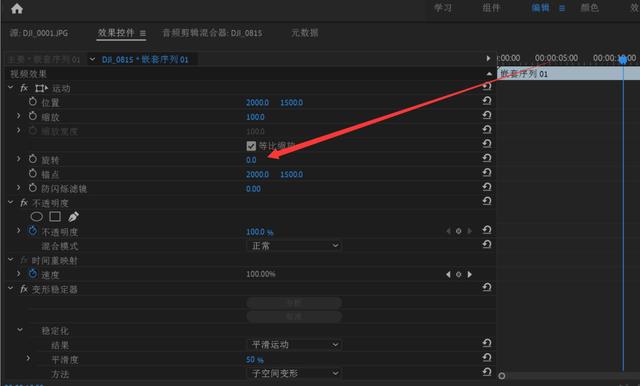Expand the 平滑度 property

tap(28, 359)
